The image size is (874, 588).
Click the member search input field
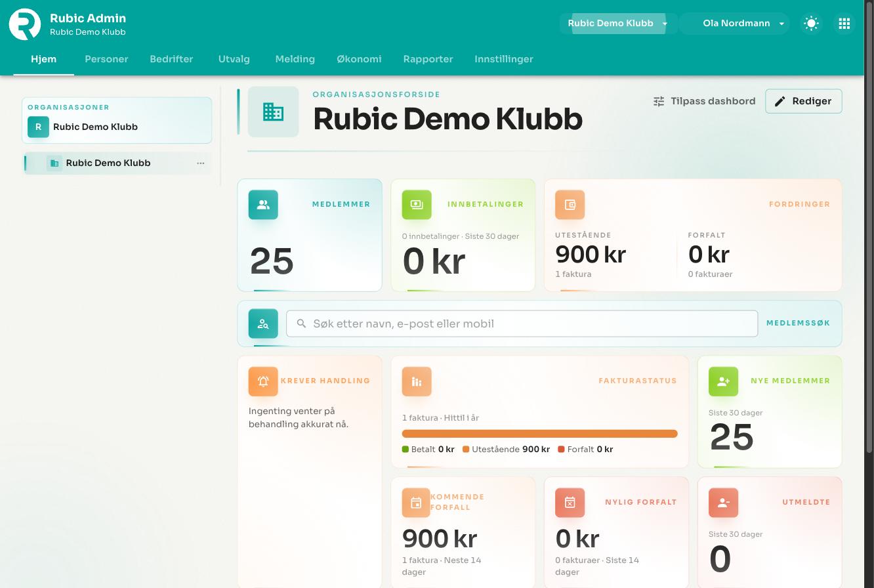coord(522,324)
